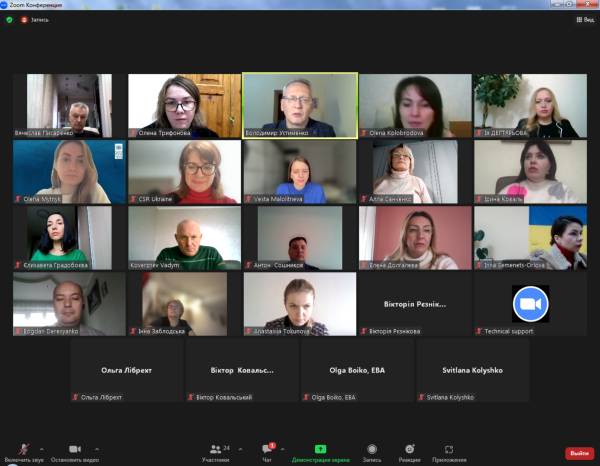Expand arrow next to participants count
Screen dimensions: 600x466
point(240,448)
